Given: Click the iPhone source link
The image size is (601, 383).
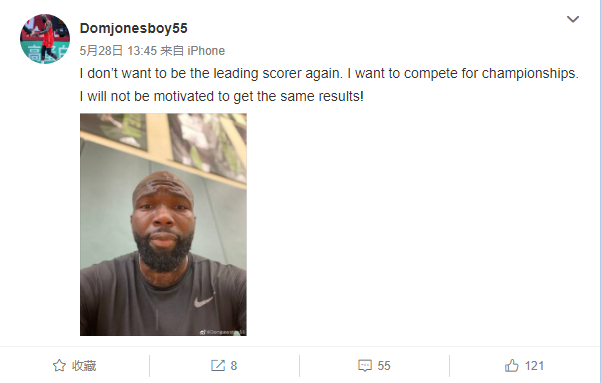Looking at the screenshot, I should (x=206, y=51).
